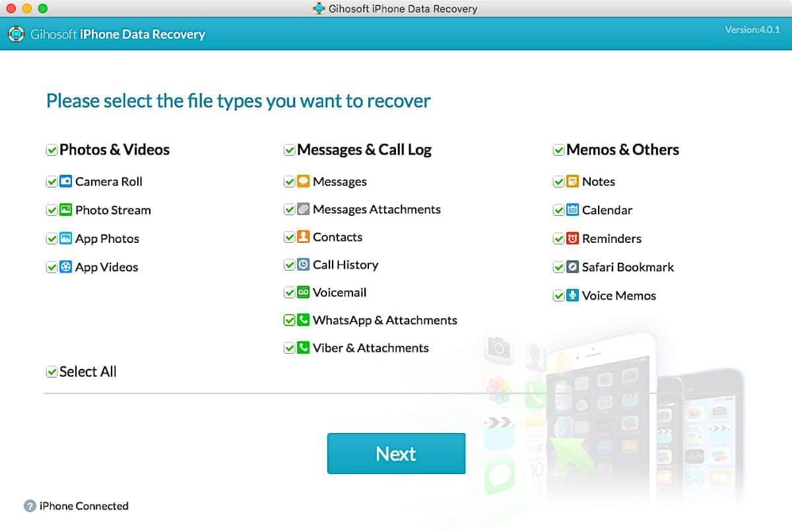Click the Camera Roll camera icon
Screen dimensions: 792x532
[65, 182]
